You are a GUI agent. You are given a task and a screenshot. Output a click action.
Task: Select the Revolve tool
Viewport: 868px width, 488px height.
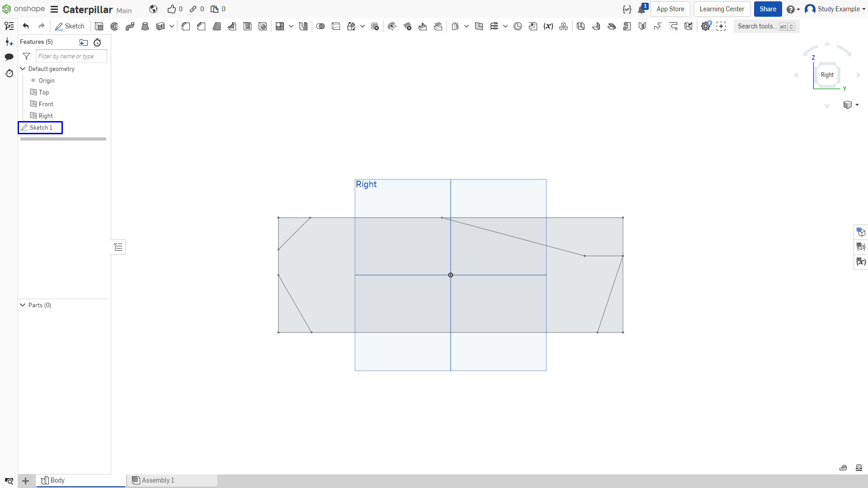pyautogui.click(x=114, y=26)
